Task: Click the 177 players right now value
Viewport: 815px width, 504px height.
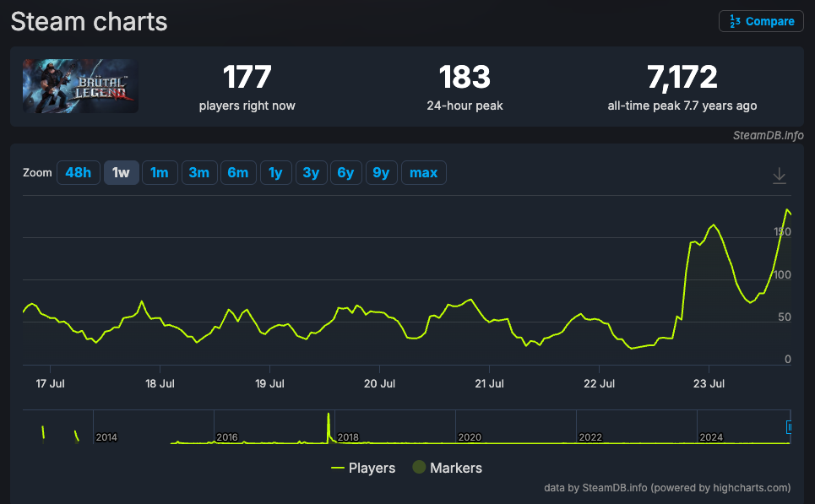Action: point(247,77)
